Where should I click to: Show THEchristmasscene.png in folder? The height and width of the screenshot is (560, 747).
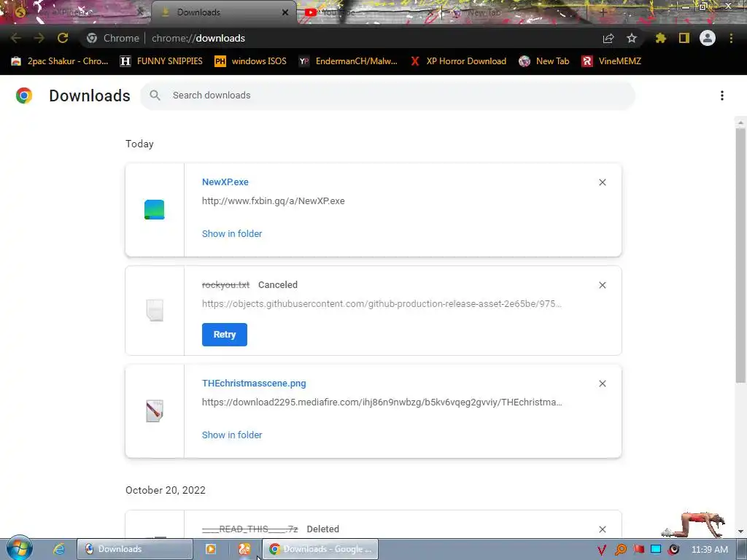coord(232,435)
